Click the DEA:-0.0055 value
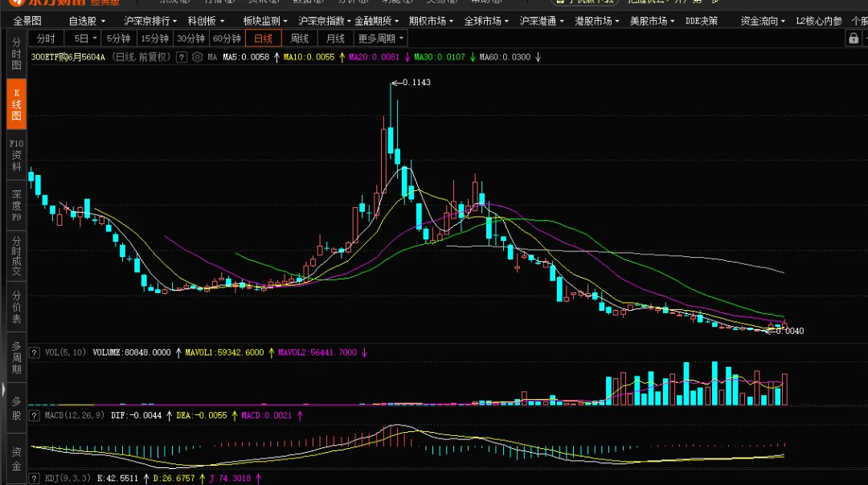 coord(202,415)
